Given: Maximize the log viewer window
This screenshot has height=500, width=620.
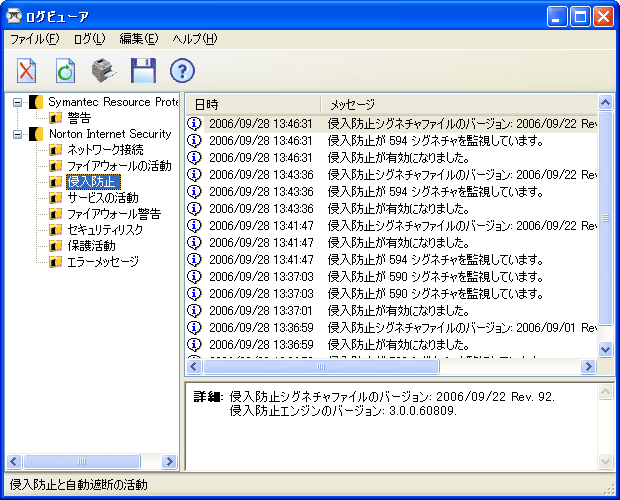Looking at the screenshot, I should (x=580, y=17).
